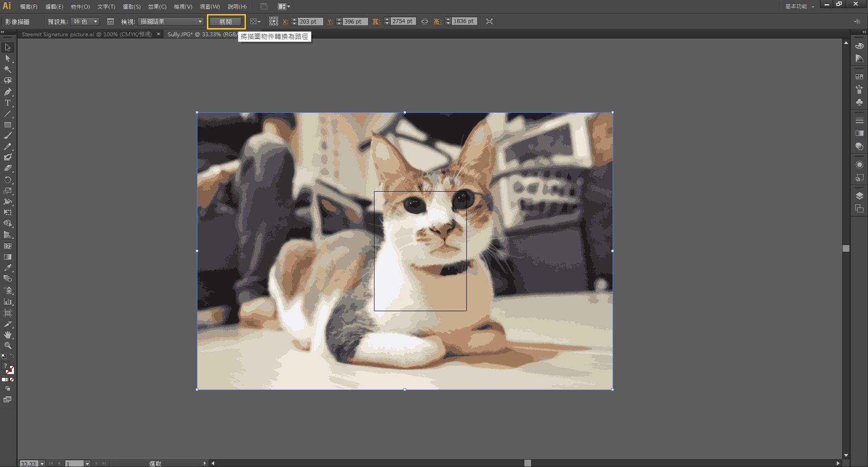This screenshot has width=868, height=467.
Task: Activate the Type tool
Action: tap(8, 103)
